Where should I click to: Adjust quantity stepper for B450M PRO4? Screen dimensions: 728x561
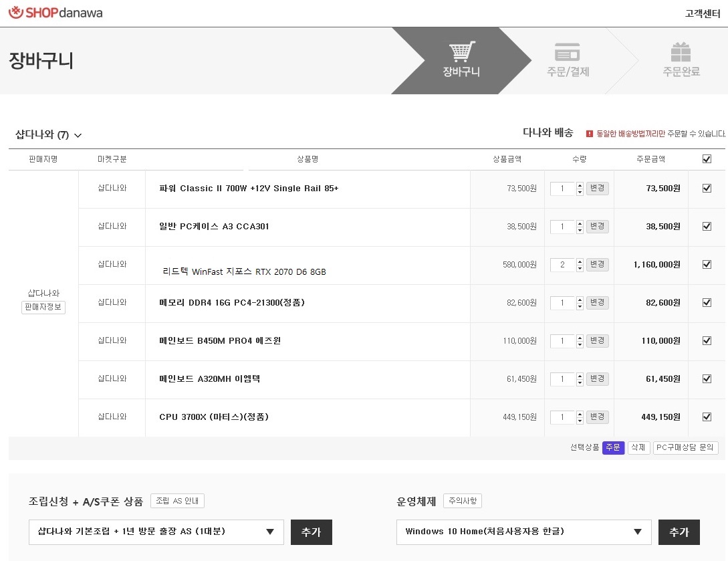click(x=580, y=341)
